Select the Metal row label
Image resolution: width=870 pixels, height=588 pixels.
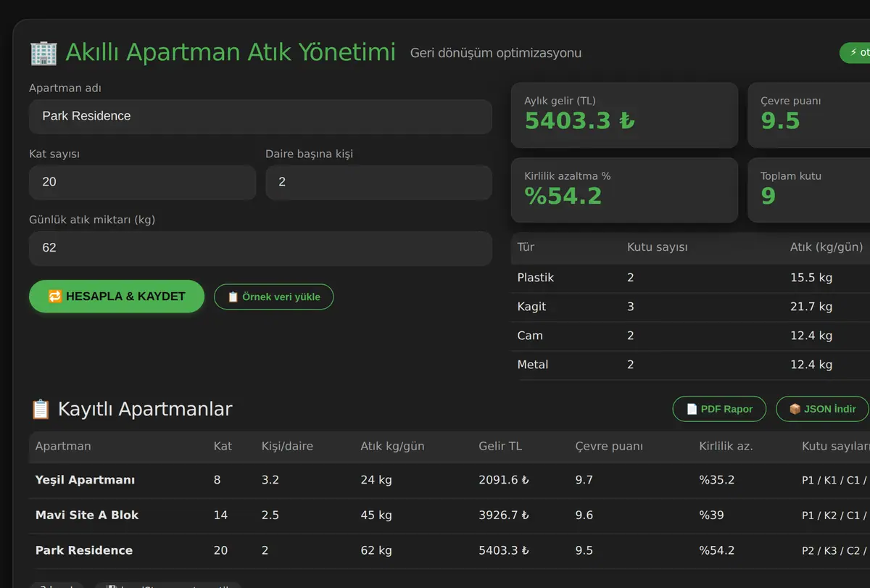[x=532, y=365]
